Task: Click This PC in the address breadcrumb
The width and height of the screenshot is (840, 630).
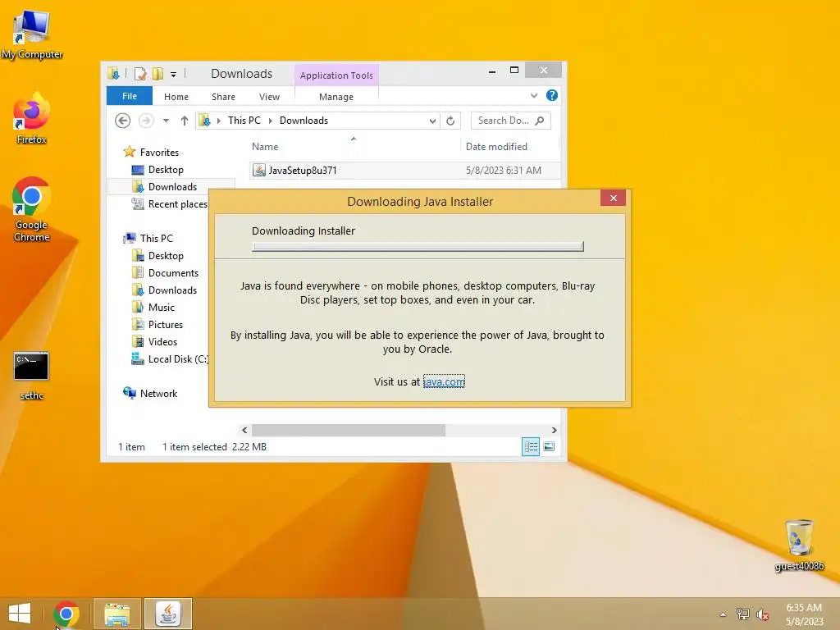Action: coord(244,121)
